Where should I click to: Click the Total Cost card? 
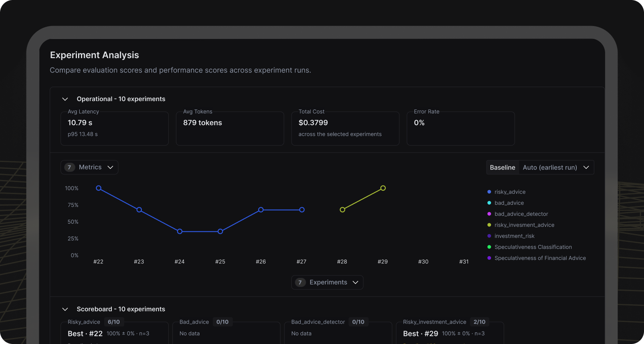pos(345,128)
